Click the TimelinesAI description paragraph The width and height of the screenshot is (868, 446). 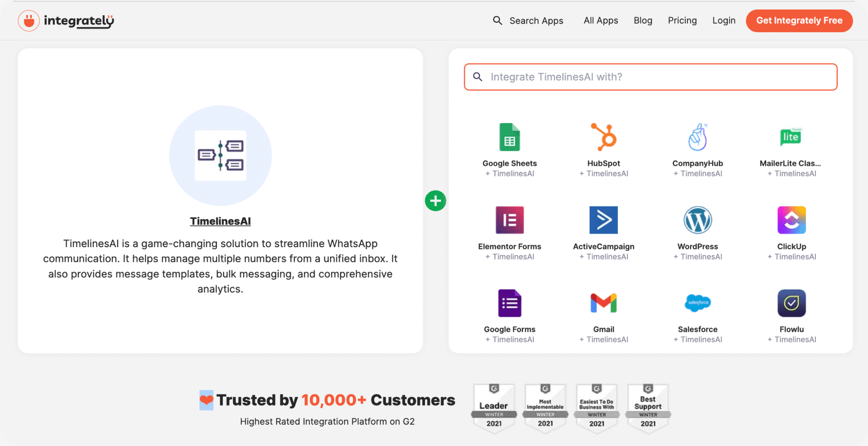pyautogui.click(x=220, y=266)
